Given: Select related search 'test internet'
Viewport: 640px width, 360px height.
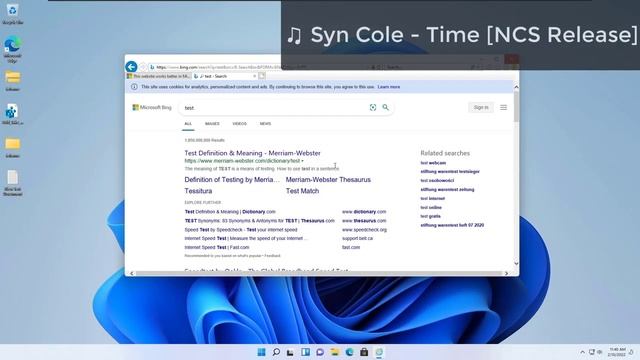Looking at the screenshot, I should click(433, 198).
